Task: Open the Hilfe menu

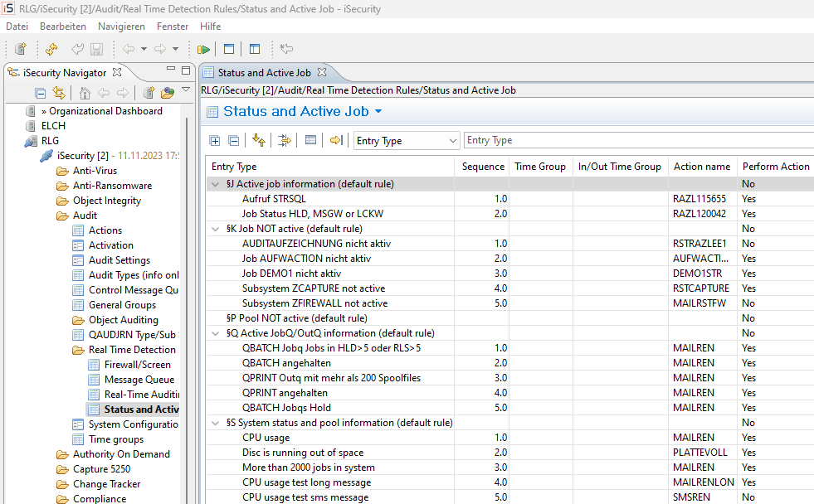Action: tap(210, 27)
